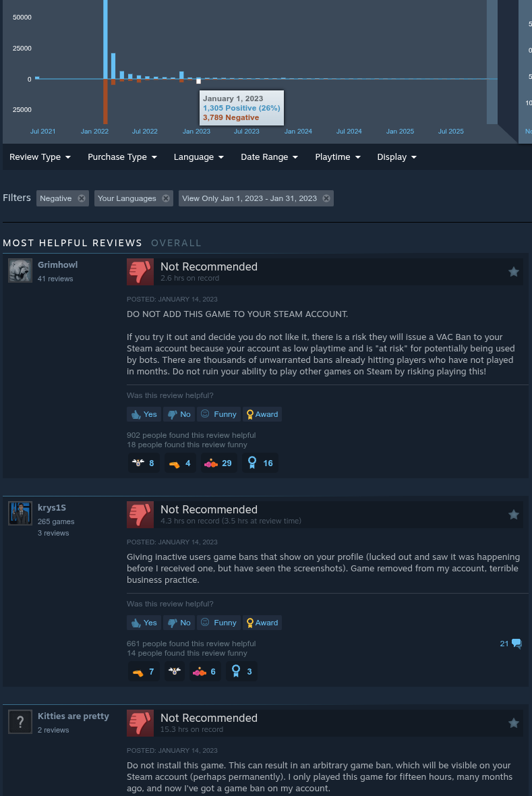Click the star on the Kitties are pretty review

[x=514, y=723]
